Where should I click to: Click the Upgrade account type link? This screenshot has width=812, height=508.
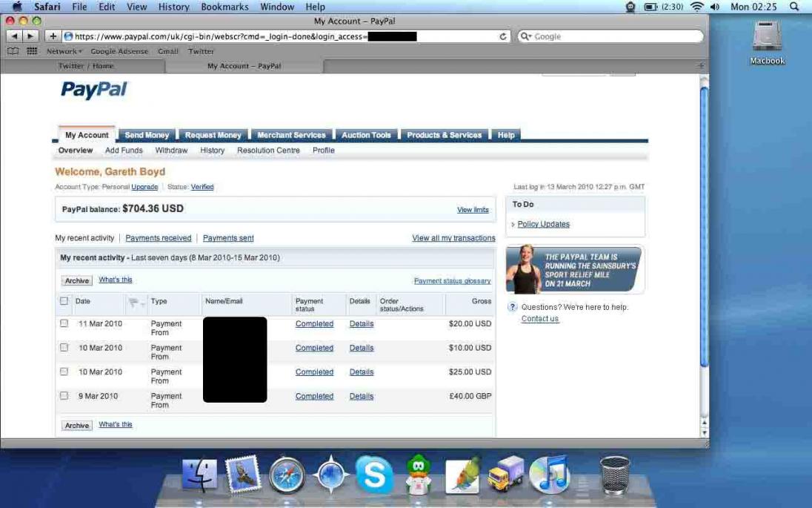pyautogui.click(x=144, y=187)
